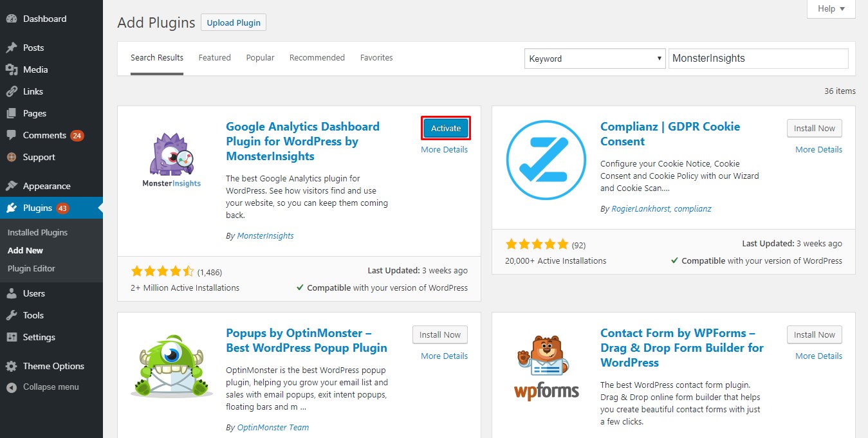Open Popups by OptinMonster title link
The width and height of the screenshot is (868, 438).
pos(306,340)
